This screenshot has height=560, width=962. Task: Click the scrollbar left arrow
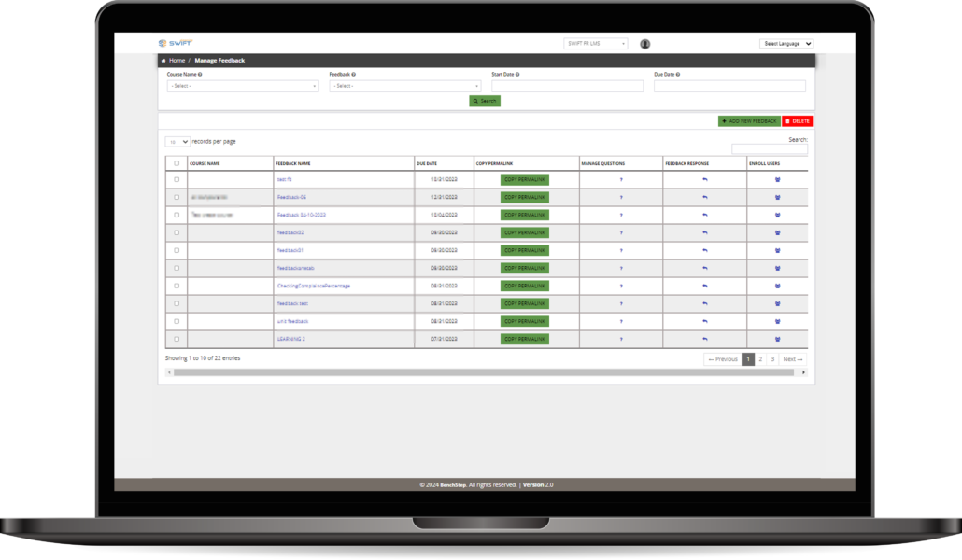169,372
